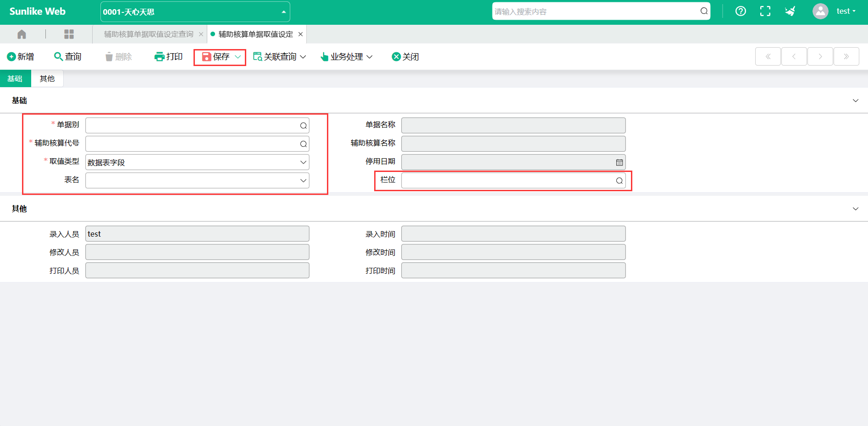Close the 辅助核算单据取值设定 tab
868x426 pixels.
300,34
